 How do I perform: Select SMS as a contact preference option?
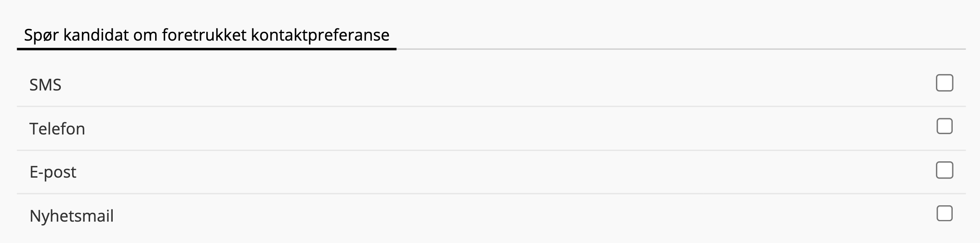pos(944,83)
